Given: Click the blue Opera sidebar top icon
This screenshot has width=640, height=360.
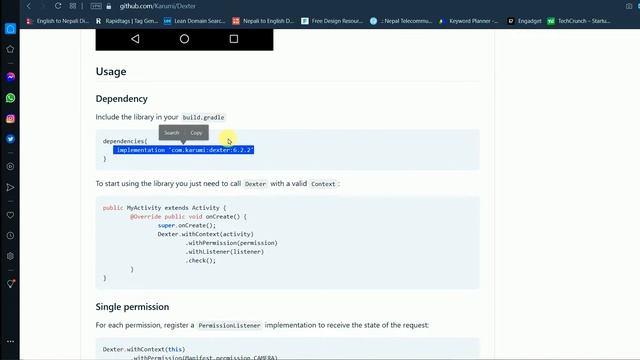Looking at the screenshot, I should click(x=10, y=29).
